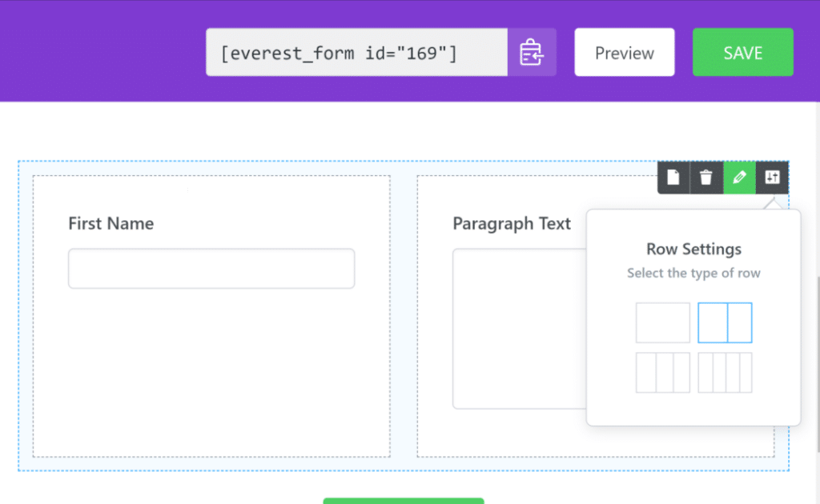Click the everest_form shortcode text field

pyautogui.click(x=356, y=52)
